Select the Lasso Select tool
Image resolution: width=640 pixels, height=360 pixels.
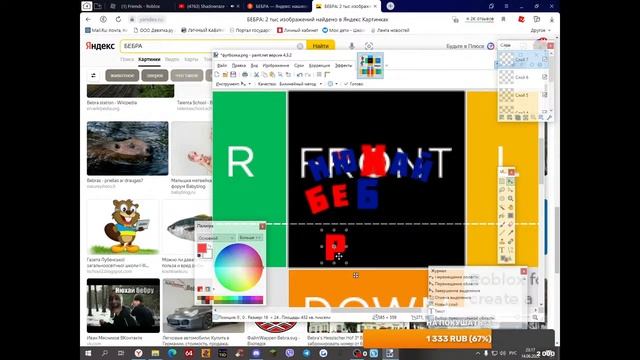point(502,190)
